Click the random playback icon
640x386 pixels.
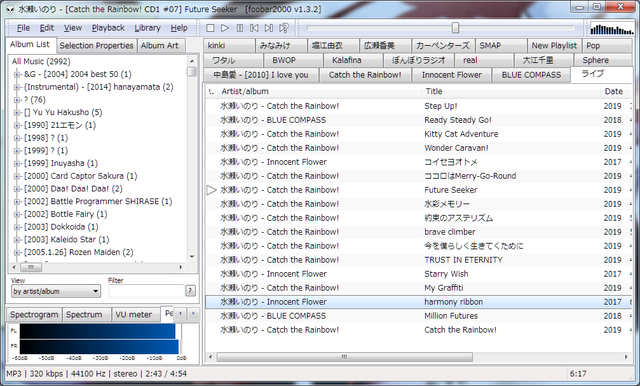284,28
